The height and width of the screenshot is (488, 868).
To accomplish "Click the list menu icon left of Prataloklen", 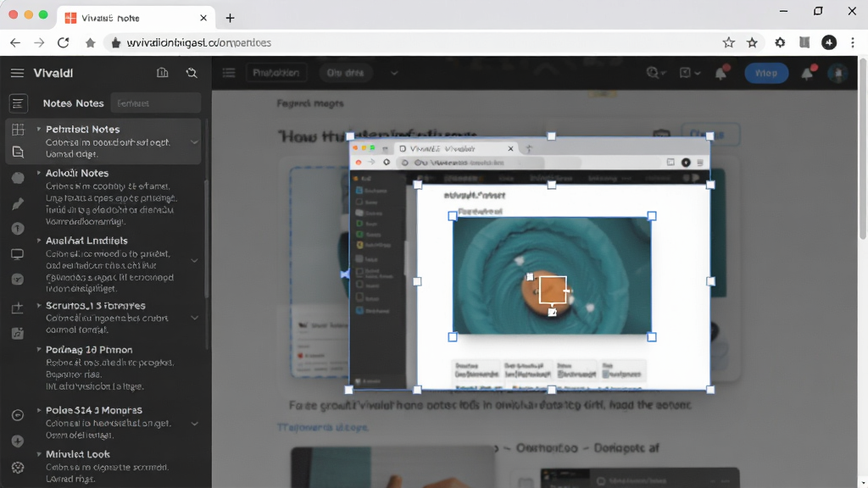I will click(229, 73).
